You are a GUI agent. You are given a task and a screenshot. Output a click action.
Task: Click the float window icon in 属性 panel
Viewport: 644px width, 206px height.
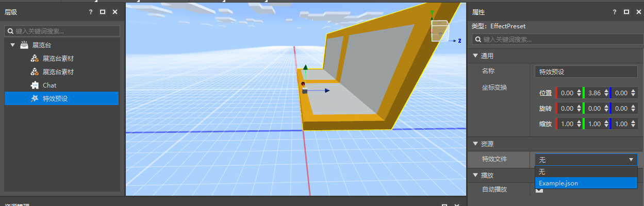click(626, 12)
